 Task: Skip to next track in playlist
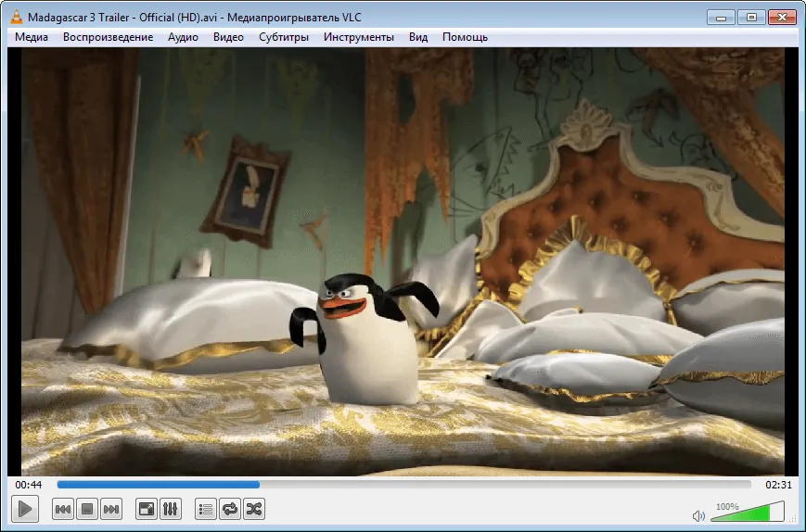point(111,509)
